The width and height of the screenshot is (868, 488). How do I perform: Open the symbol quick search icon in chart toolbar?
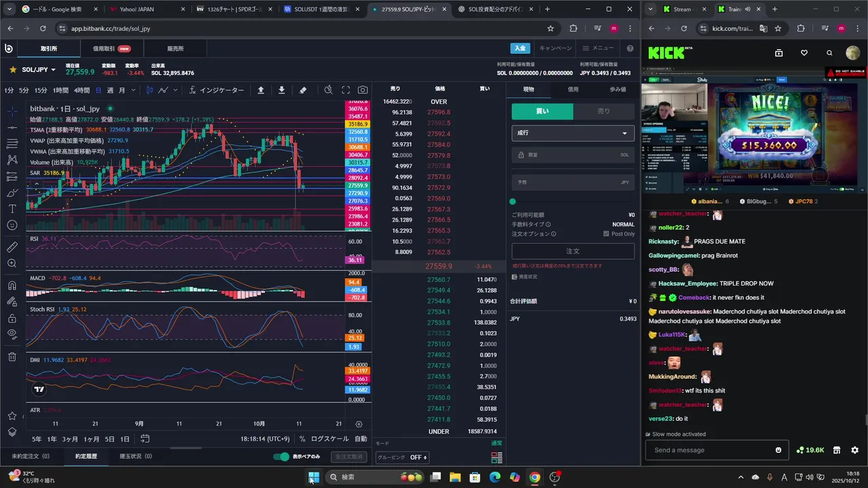point(328,90)
